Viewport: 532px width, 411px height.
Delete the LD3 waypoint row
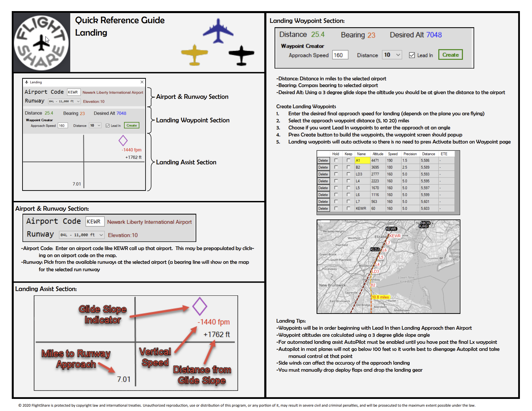[323, 174]
